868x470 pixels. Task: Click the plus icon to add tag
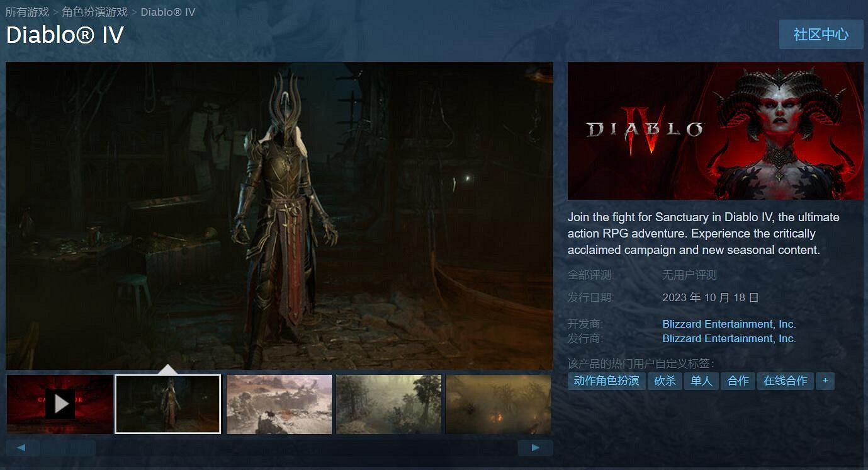[x=825, y=381]
